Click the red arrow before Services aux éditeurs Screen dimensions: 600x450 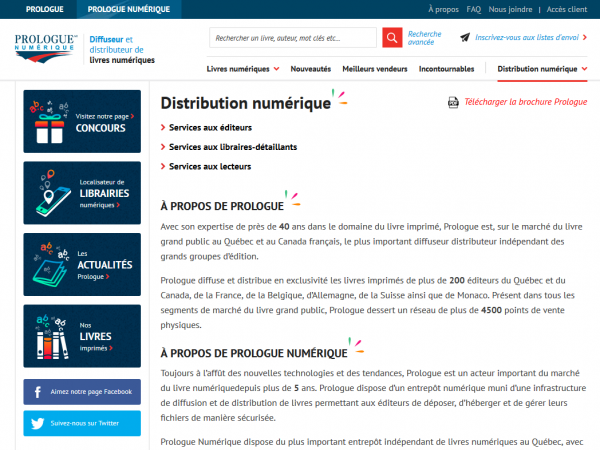[163, 127]
